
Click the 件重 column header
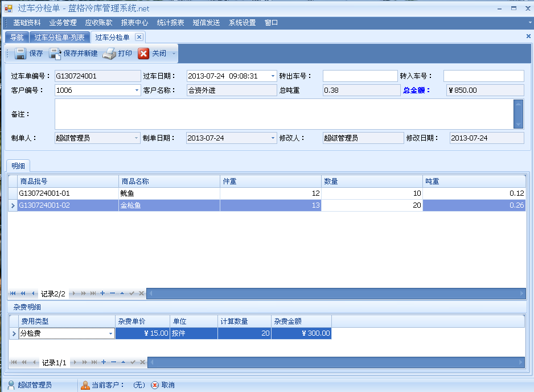pyautogui.click(x=270, y=181)
